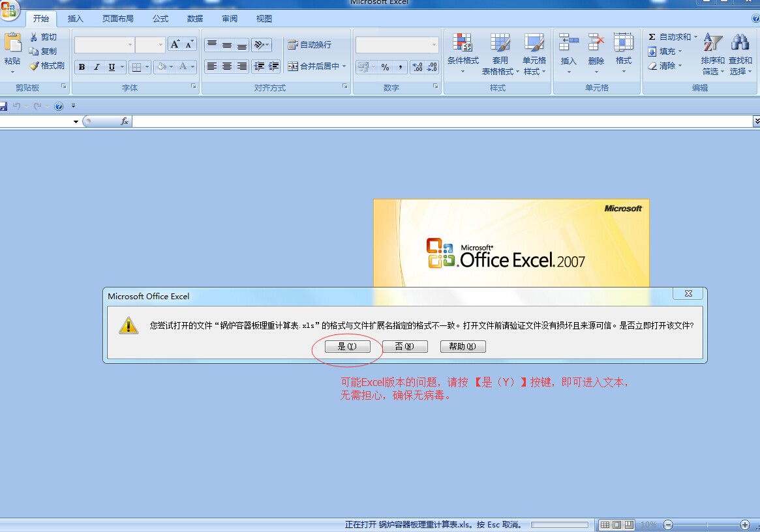Click the Insert Function fx icon
The image size is (760, 532).
click(x=124, y=121)
